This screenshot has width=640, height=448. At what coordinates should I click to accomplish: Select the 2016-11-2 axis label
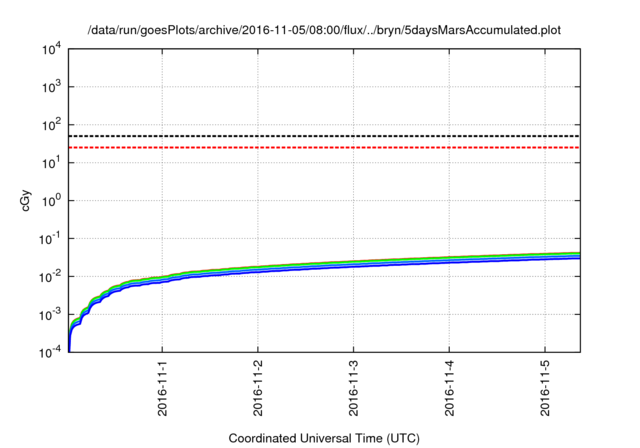(258, 388)
